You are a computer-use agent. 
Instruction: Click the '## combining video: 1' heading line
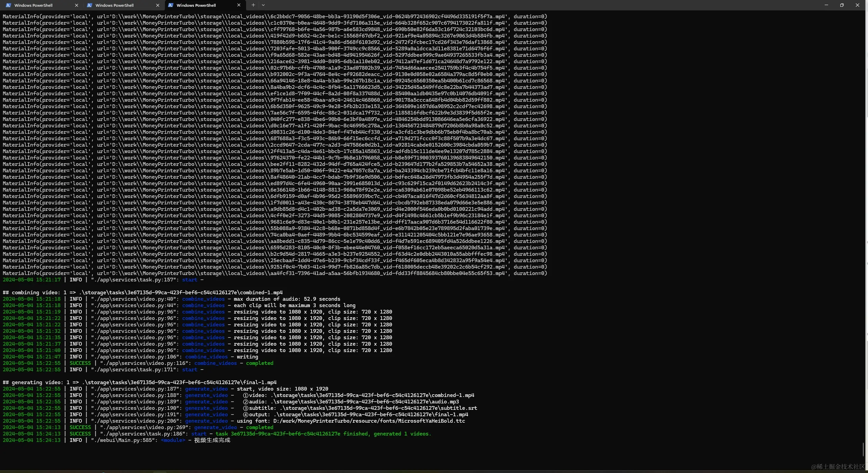coord(142,293)
